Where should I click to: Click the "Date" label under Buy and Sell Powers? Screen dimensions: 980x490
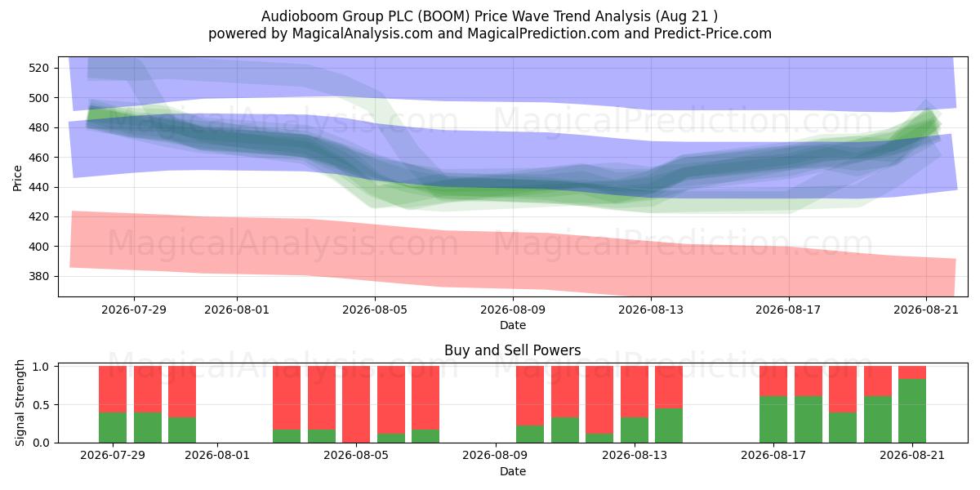point(513,471)
